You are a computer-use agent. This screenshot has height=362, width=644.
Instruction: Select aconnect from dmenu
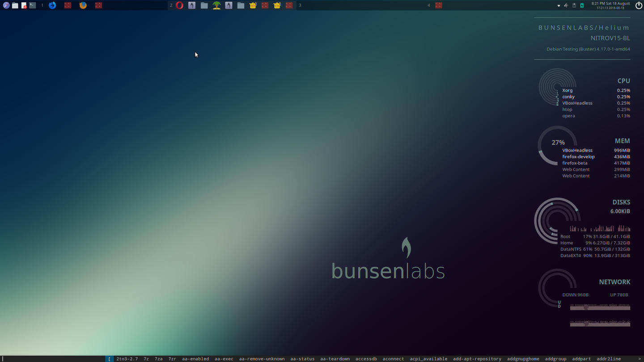click(393, 359)
